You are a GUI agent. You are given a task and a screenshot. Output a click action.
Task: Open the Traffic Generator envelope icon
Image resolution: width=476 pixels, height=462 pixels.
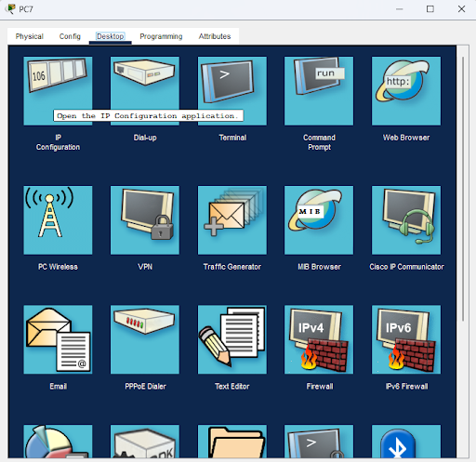coord(232,220)
